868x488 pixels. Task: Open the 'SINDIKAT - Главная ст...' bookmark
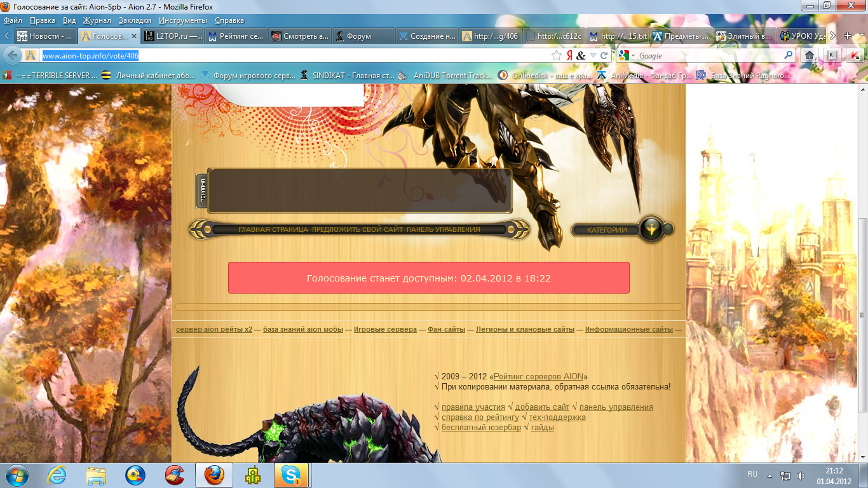point(347,76)
